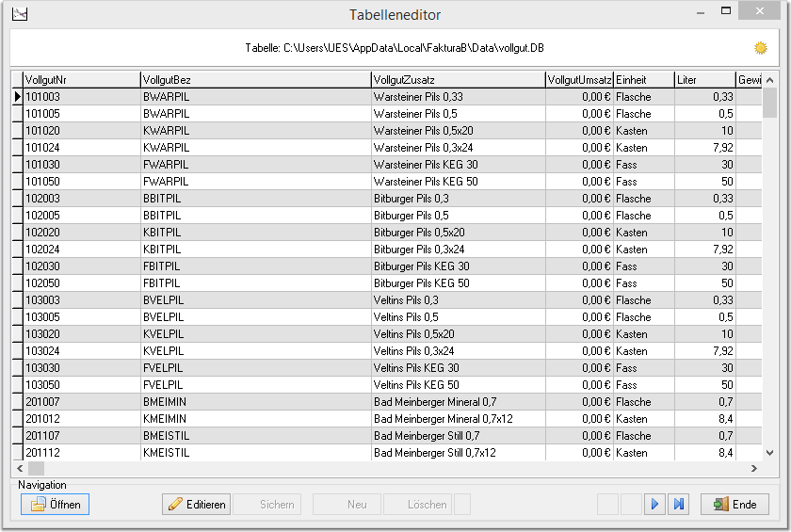Click Einheit cell Flasche in row 201107
This screenshot has height=532, width=791.
[644, 436]
